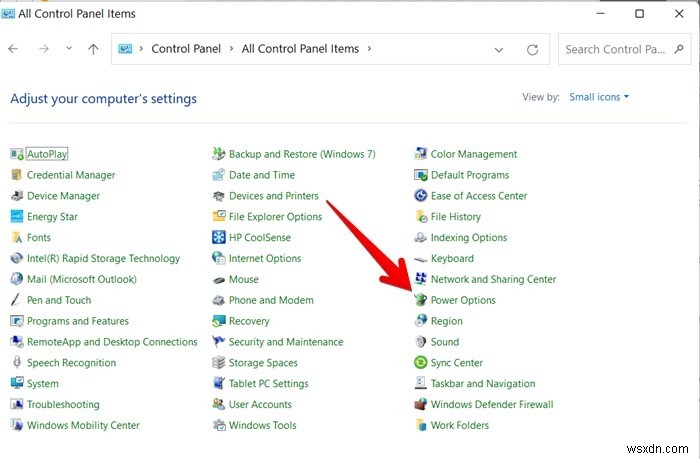The image size is (700, 459).
Task: Click the Backup and Restore icon
Action: point(219,154)
